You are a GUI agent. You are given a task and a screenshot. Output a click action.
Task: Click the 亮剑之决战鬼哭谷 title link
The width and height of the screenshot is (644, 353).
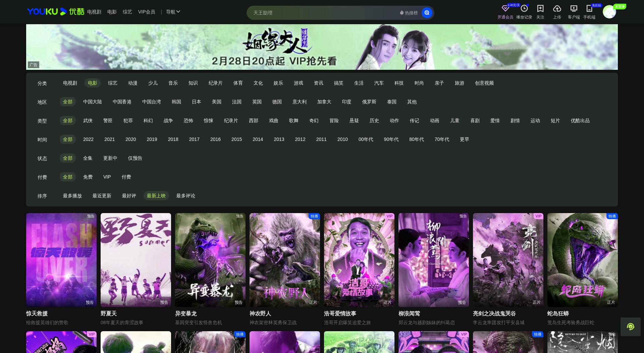(x=494, y=313)
